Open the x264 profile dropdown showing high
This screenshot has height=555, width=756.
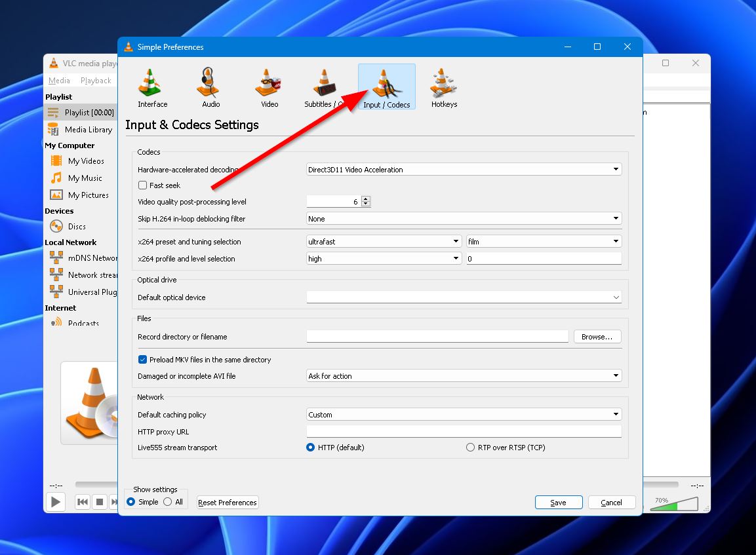tap(384, 258)
